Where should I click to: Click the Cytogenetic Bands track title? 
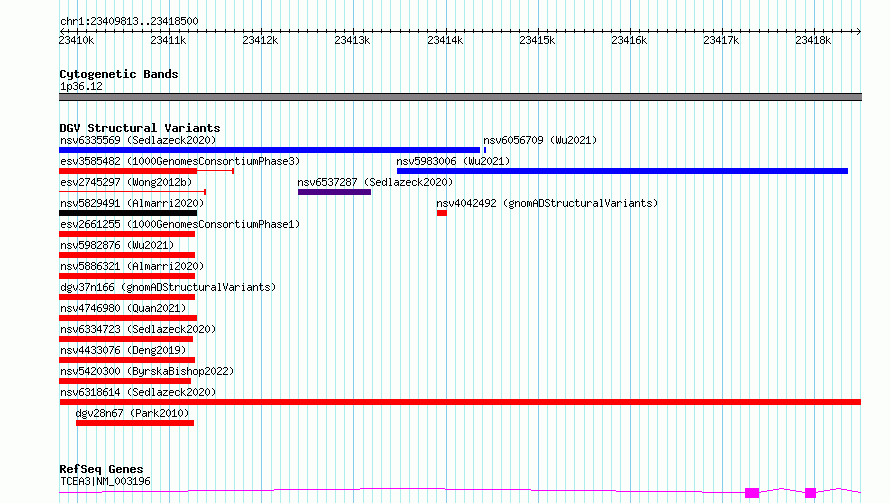119,74
